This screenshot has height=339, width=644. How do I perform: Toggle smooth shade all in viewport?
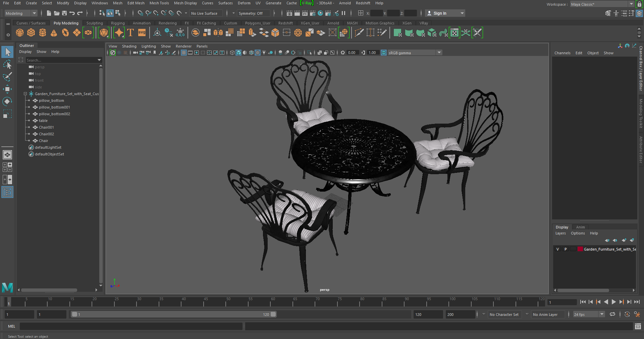[238, 53]
